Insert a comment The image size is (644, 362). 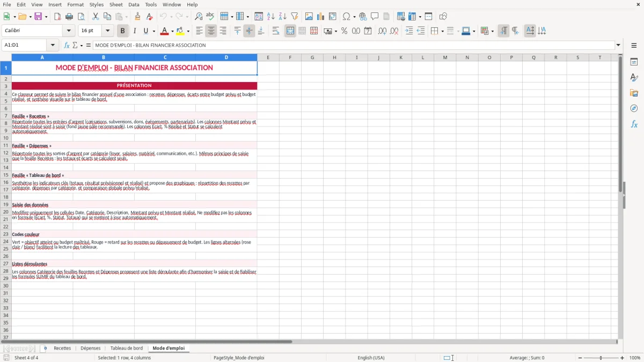point(375,17)
